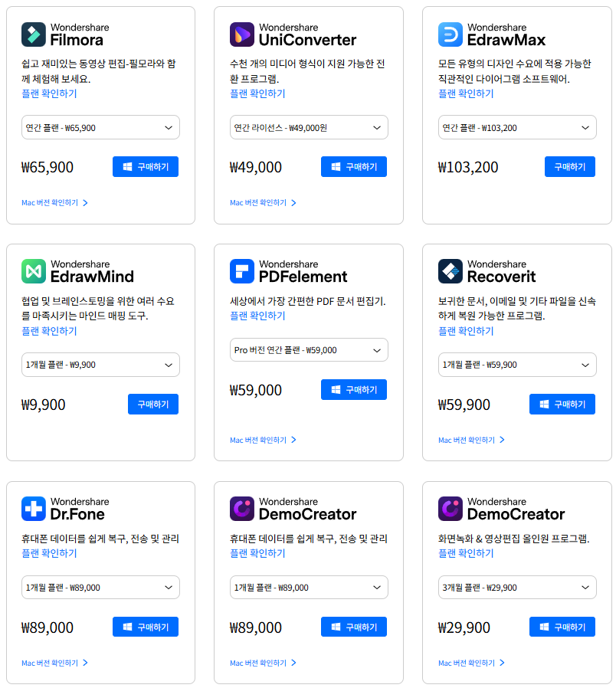The width and height of the screenshot is (616, 688).
Task: Click 구매하기 in the middle DemoCreator card
Action: [354, 627]
